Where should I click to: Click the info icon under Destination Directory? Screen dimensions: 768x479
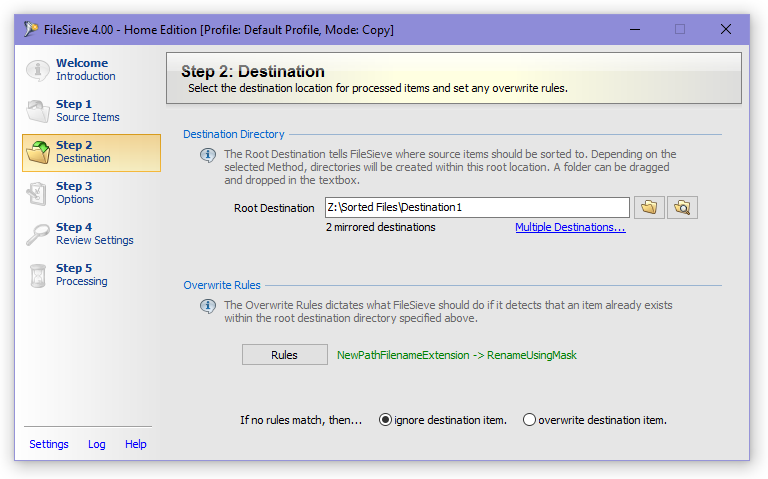[208, 156]
